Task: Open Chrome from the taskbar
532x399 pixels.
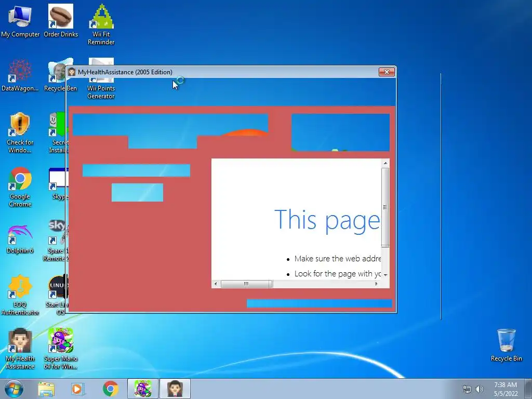Action: pyautogui.click(x=110, y=389)
